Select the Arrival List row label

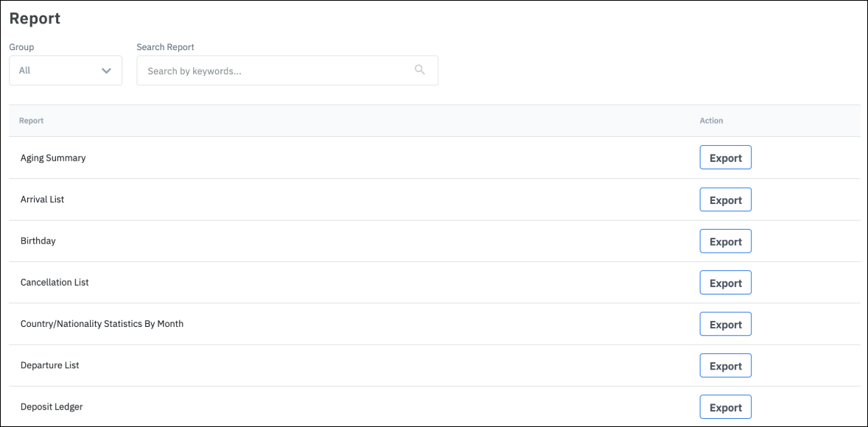[x=42, y=200]
